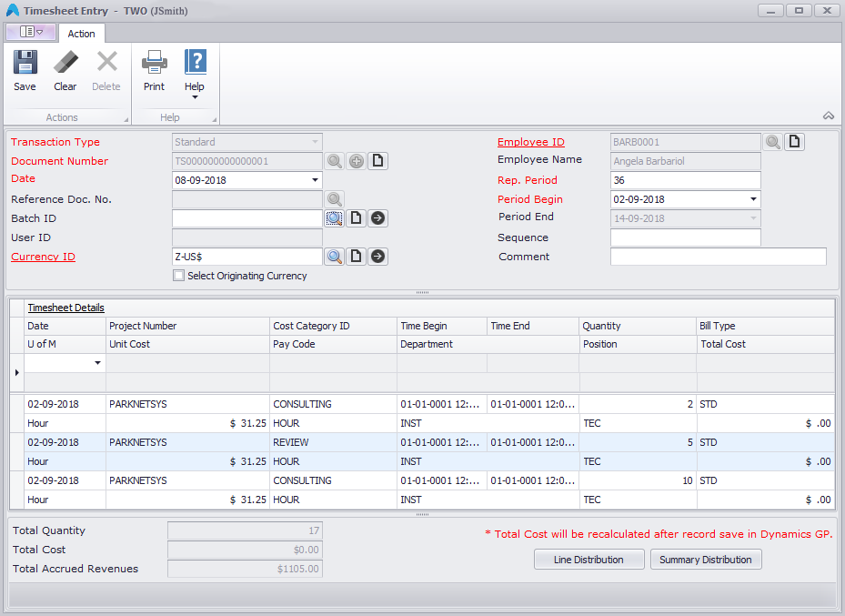This screenshot has width=845, height=616.
Task: Click the Project Number column header
Action: [x=187, y=326]
